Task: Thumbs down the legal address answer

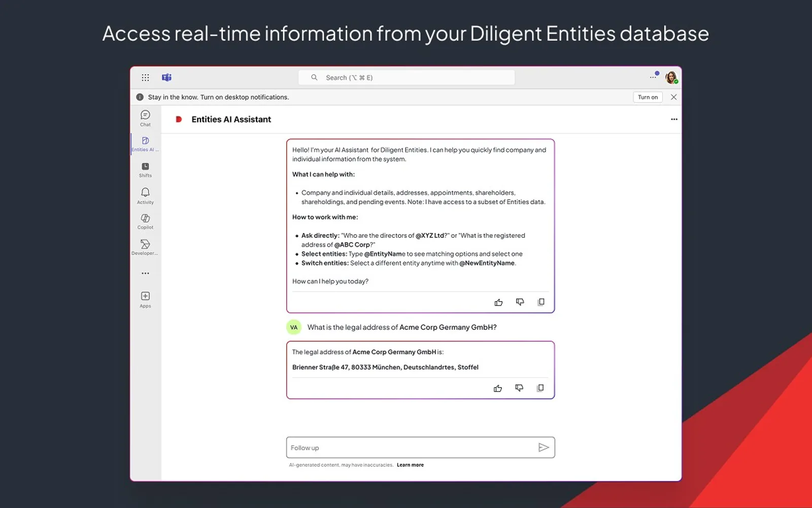Action: coord(519,388)
